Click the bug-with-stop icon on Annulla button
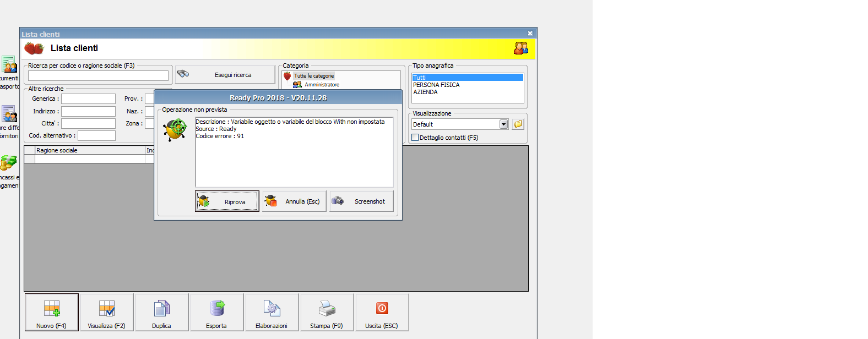Image resolution: width=868 pixels, height=339 pixels. 270,201
